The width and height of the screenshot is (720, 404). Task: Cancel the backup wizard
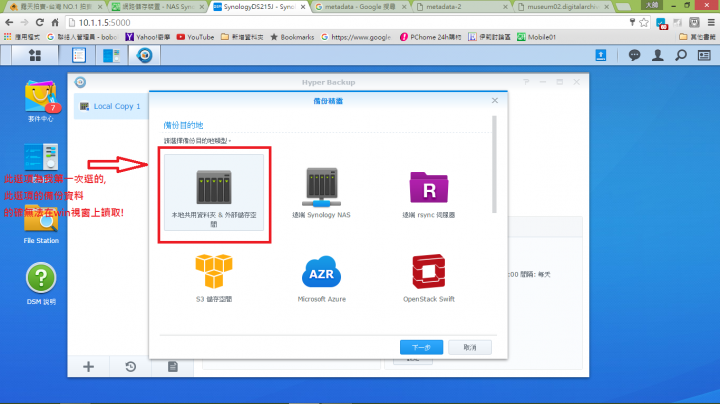point(470,347)
